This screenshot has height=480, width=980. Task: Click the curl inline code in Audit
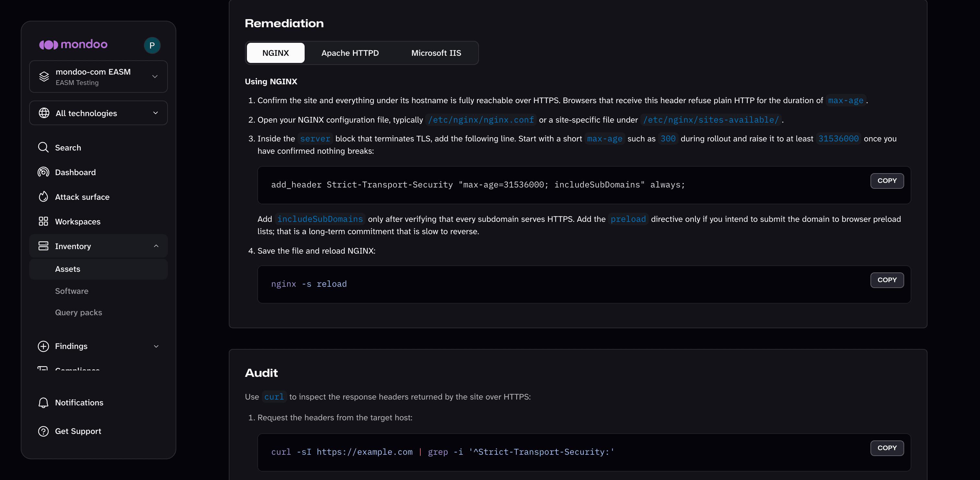(x=274, y=397)
